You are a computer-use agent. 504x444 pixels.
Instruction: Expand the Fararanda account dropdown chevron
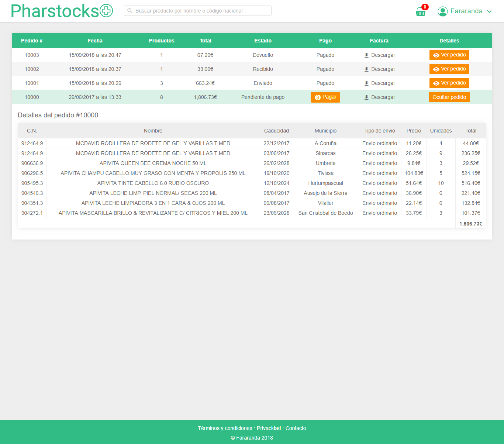489,11
